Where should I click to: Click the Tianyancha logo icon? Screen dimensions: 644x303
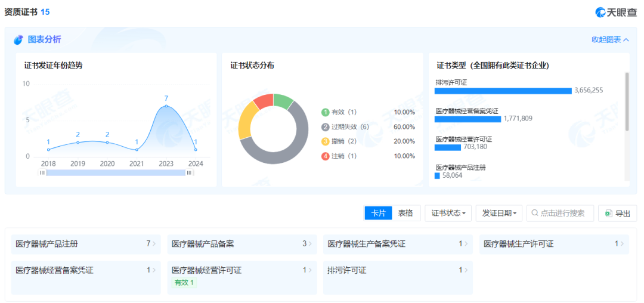coord(601,12)
